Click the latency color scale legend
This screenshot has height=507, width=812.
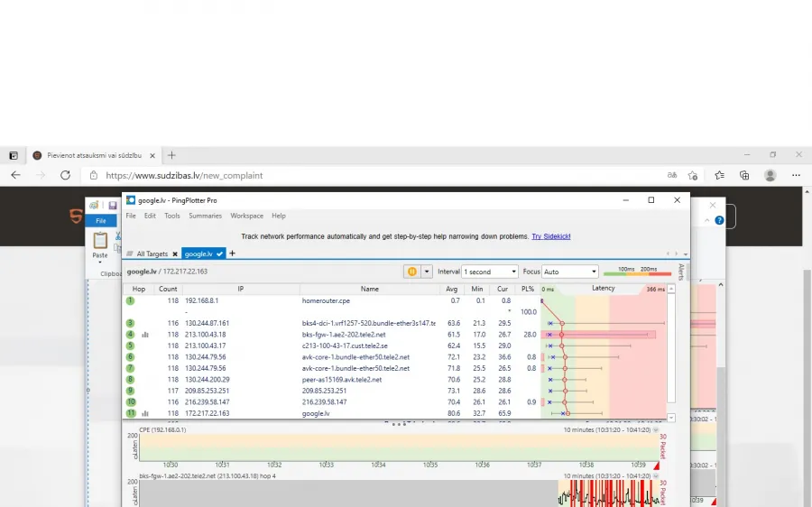pyautogui.click(x=638, y=272)
